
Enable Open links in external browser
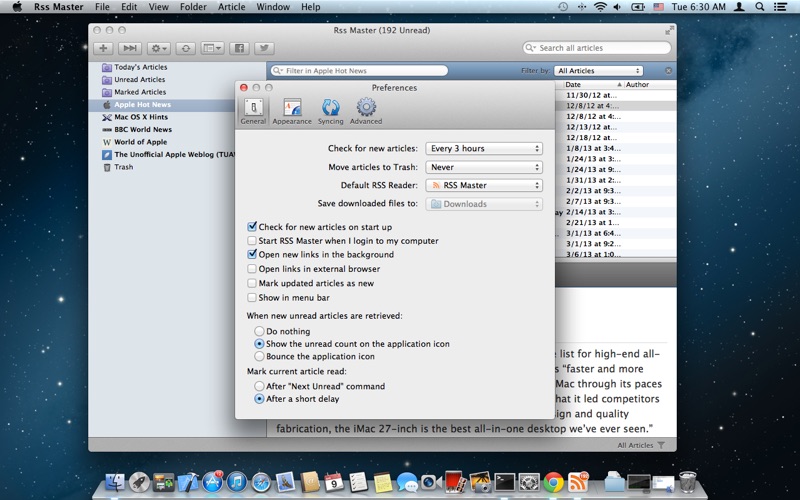[x=252, y=268]
